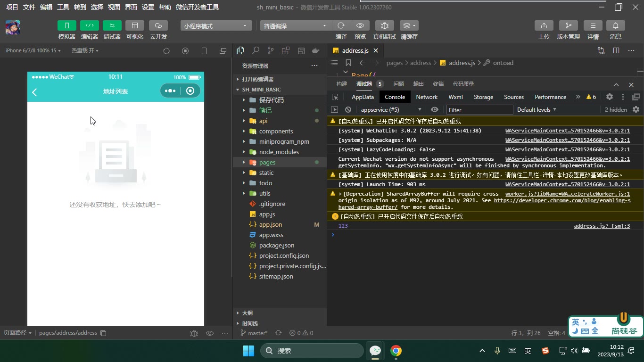
Task: Close the address.js editor tab
Action: pyautogui.click(x=376, y=50)
